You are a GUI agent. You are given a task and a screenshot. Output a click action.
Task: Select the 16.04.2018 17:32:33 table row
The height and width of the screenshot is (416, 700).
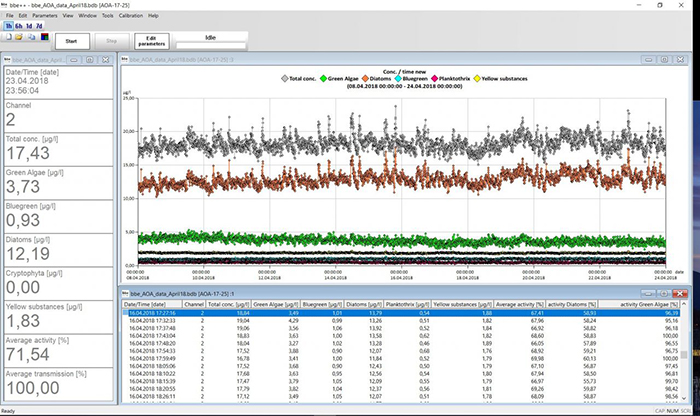150,319
